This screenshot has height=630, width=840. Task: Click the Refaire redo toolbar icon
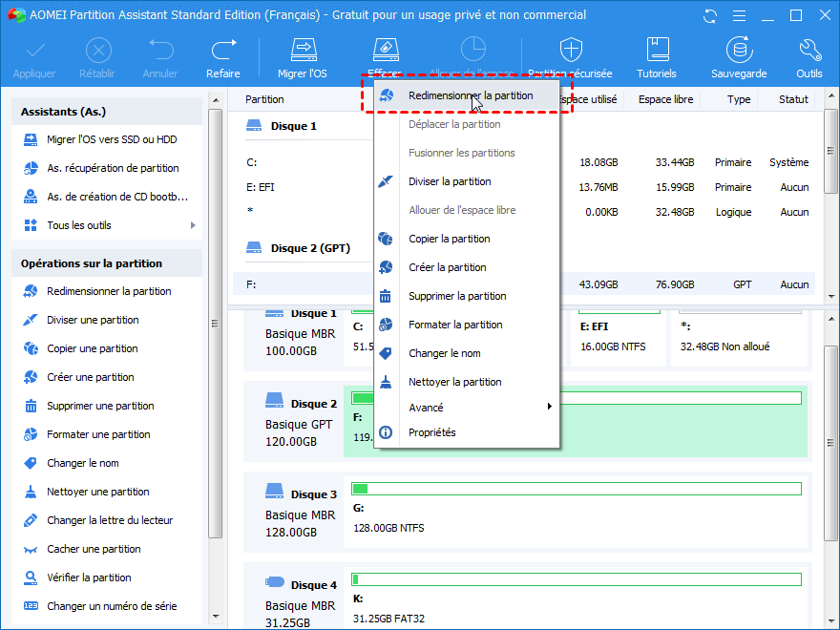click(223, 51)
